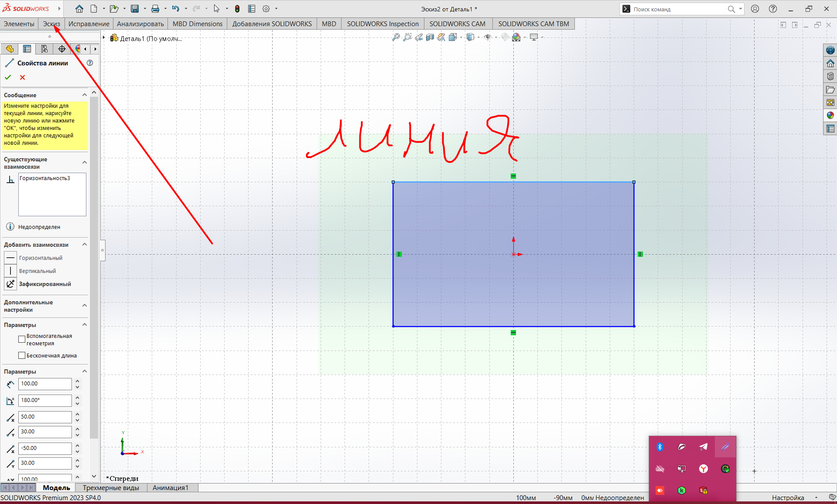The height and width of the screenshot is (504, 837).
Task: Open the Настройка status bar menu
Action: tap(788, 497)
